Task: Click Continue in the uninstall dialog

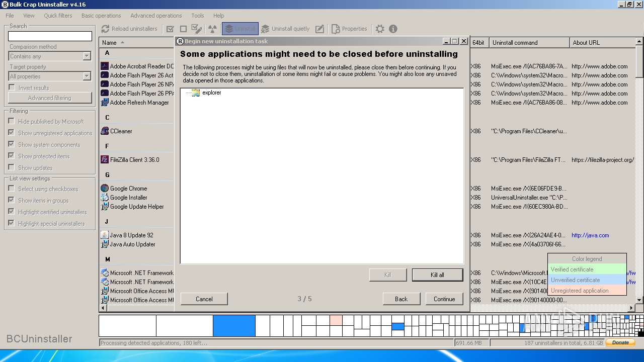Action: pos(444,299)
